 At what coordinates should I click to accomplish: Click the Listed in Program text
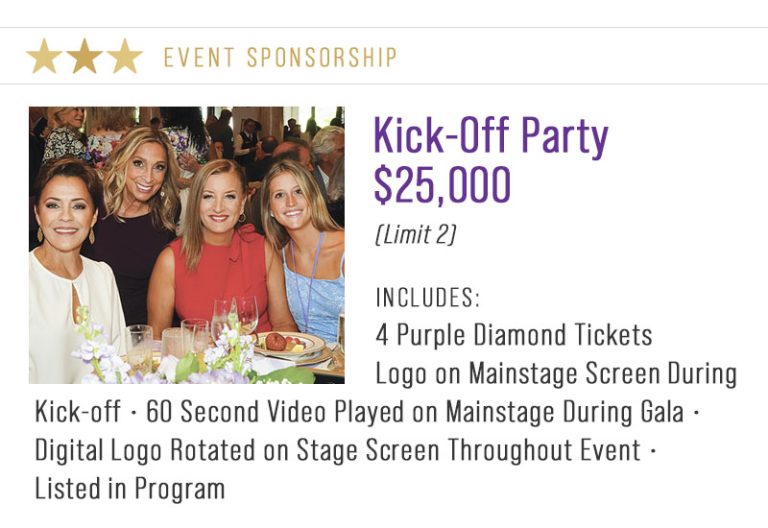(x=130, y=488)
